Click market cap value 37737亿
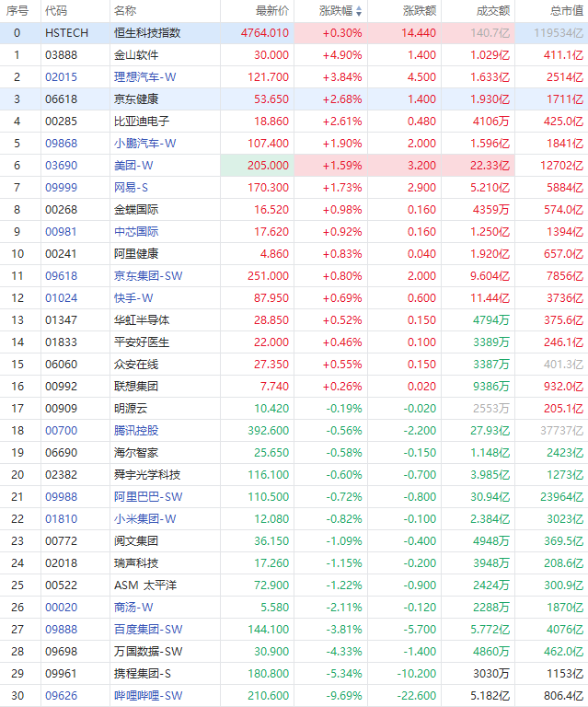Viewport: 588px width, 707px height. [x=562, y=431]
